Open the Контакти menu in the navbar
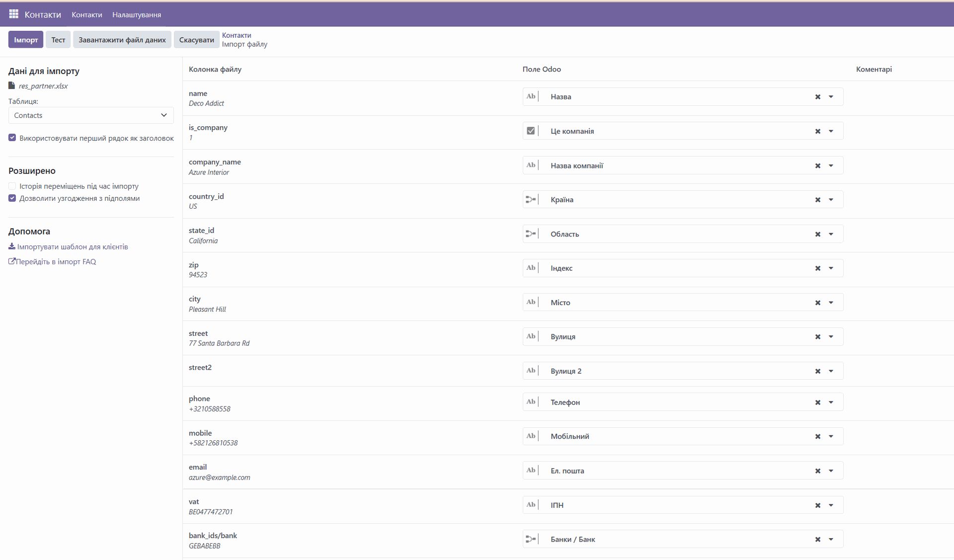954x560 pixels. [86, 15]
